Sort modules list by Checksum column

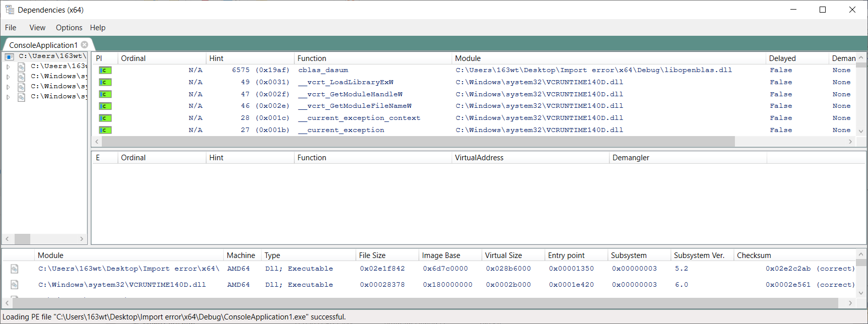coord(794,255)
